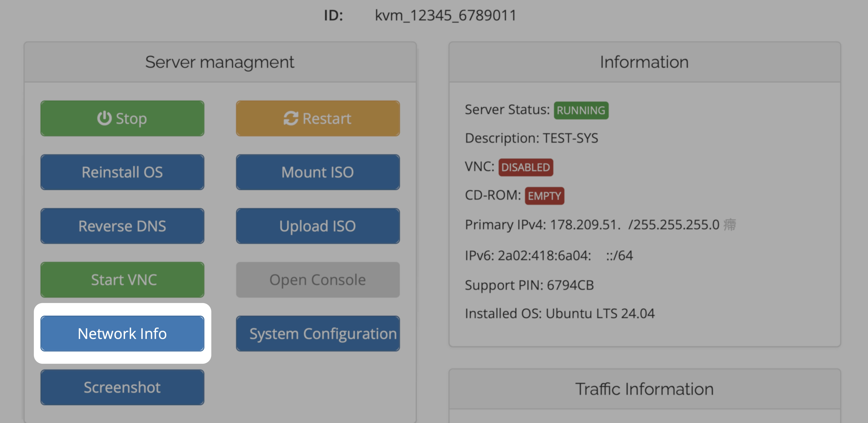Open System Configuration
This screenshot has height=423, width=868.
[317, 333]
